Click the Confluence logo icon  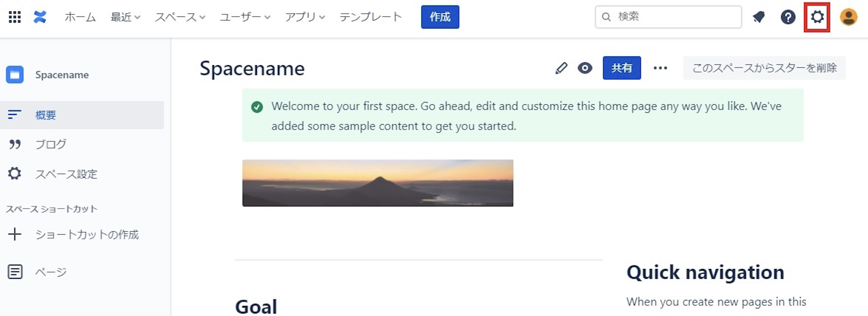click(39, 17)
